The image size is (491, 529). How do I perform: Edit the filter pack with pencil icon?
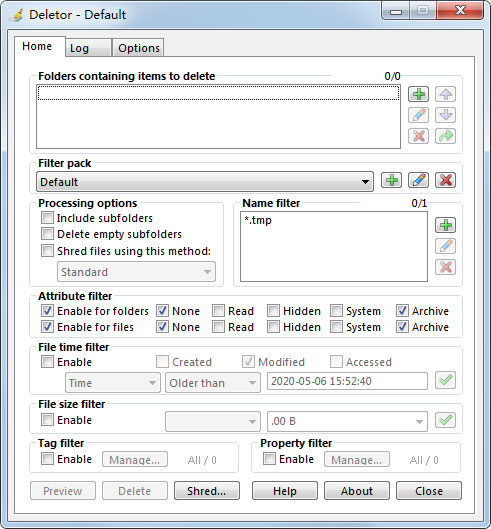click(x=418, y=180)
